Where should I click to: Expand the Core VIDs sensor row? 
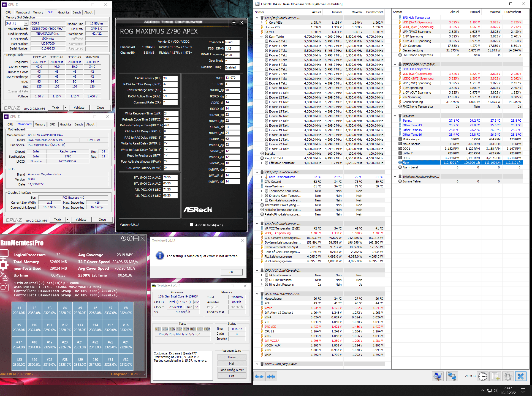[x=261, y=23]
